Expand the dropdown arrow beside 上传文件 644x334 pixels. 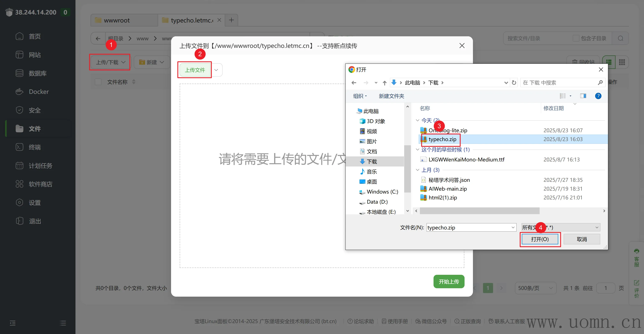pyautogui.click(x=216, y=70)
